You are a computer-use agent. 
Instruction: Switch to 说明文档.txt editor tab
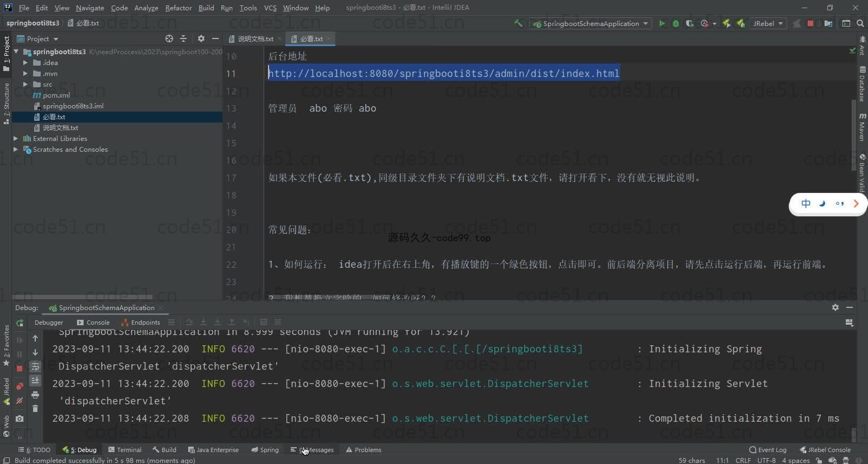(x=255, y=38)
